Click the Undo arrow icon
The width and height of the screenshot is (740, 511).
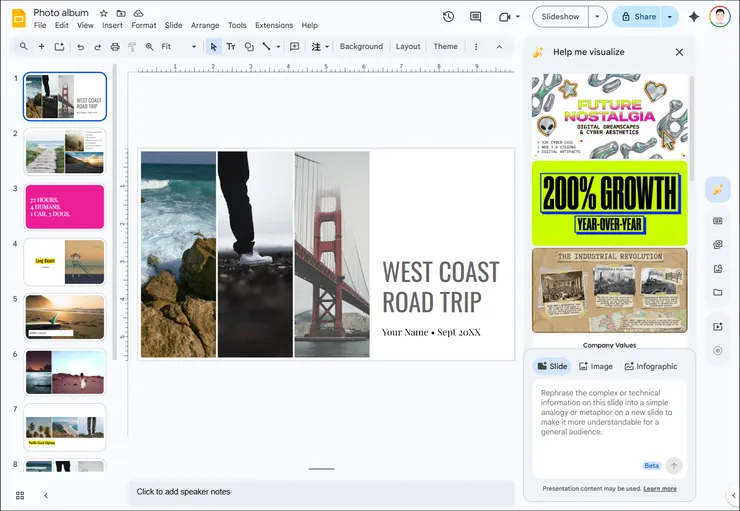tap(80, 47)
